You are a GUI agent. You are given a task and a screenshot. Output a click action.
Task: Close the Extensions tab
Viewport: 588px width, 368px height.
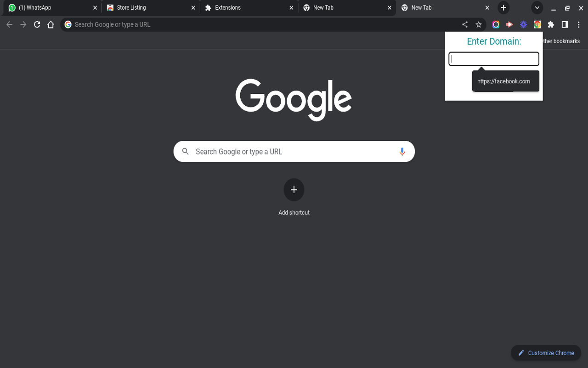[291, 8]
